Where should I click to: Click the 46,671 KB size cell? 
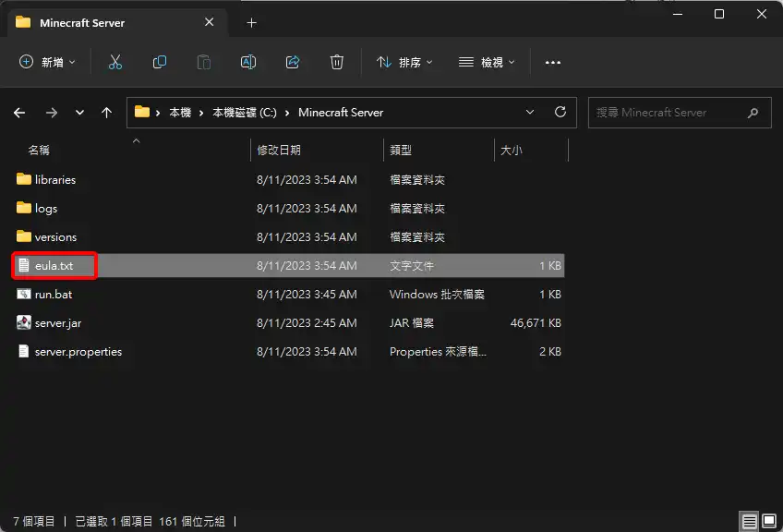click(536, 323)
